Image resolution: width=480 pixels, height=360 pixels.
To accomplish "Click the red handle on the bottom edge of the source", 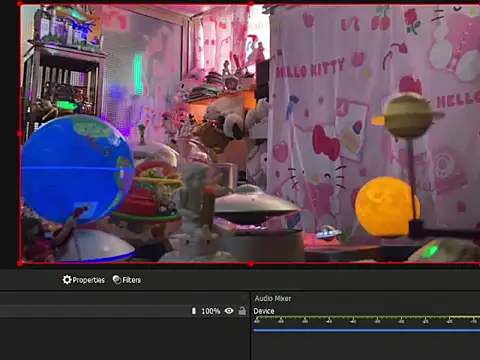I will coord(251,264).
